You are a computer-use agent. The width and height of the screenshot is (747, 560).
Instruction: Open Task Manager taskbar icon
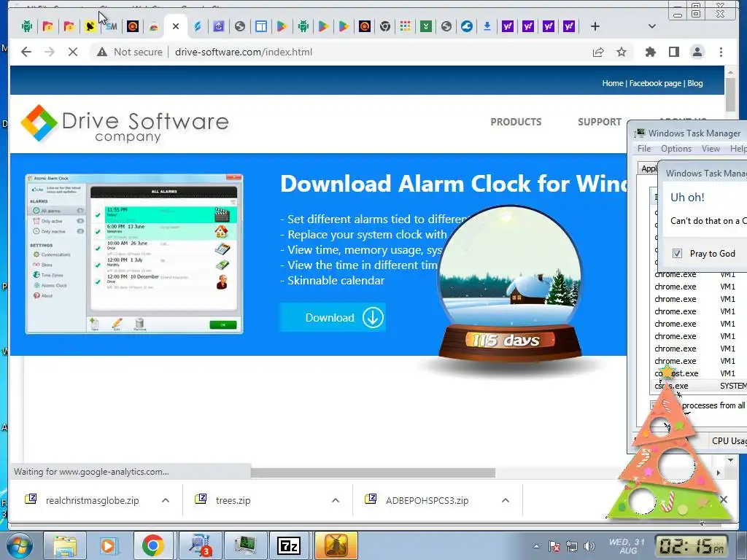(x=245, y=545)
